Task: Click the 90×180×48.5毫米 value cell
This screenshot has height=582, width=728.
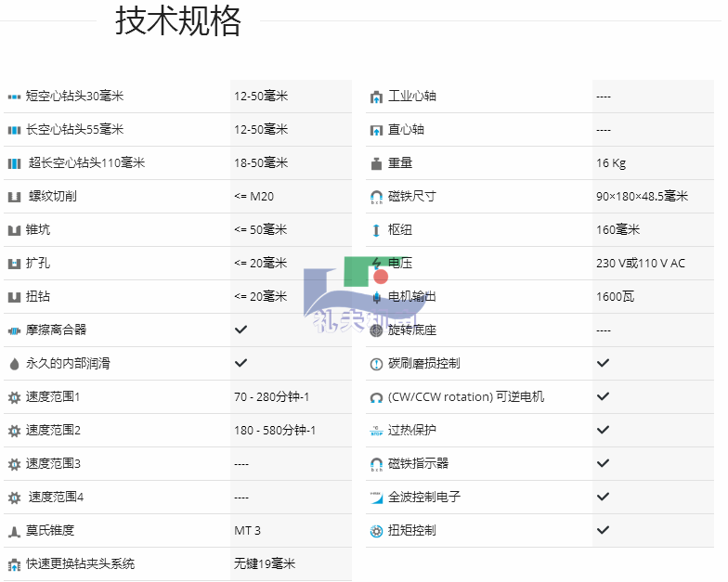Action: click(x=642, y=197)
